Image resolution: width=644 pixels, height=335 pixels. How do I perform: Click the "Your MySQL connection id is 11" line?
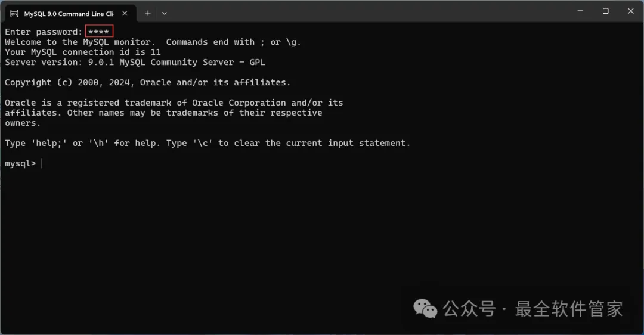pyautogui.click(x=83, y=52)
